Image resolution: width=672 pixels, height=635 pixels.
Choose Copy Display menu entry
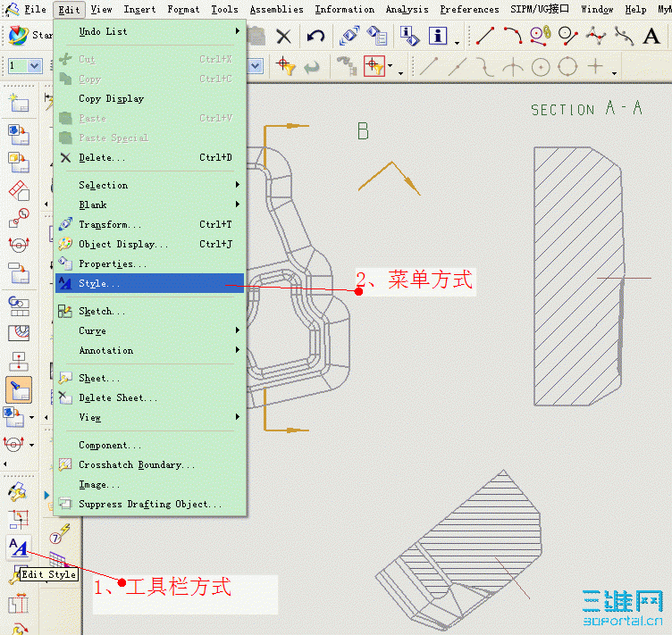pyautogui.click(x=149, y=98)
